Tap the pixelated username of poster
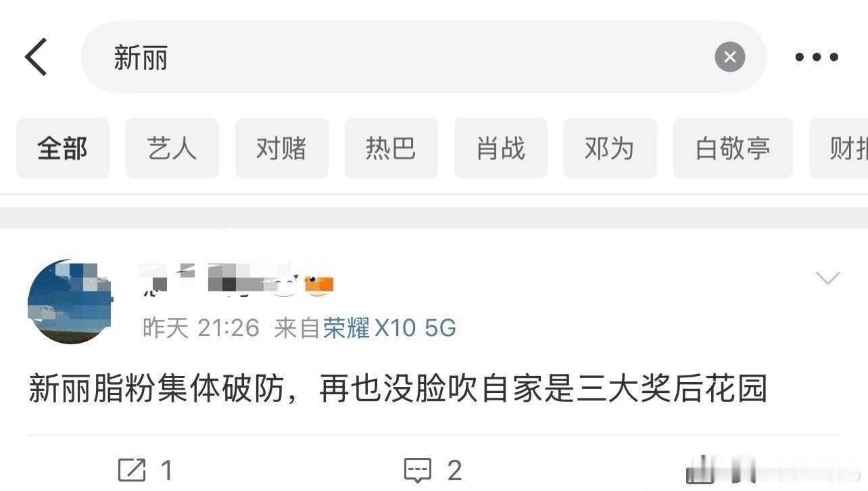The width and height of the screenshot is (868, 491). (x=216, y=281)
